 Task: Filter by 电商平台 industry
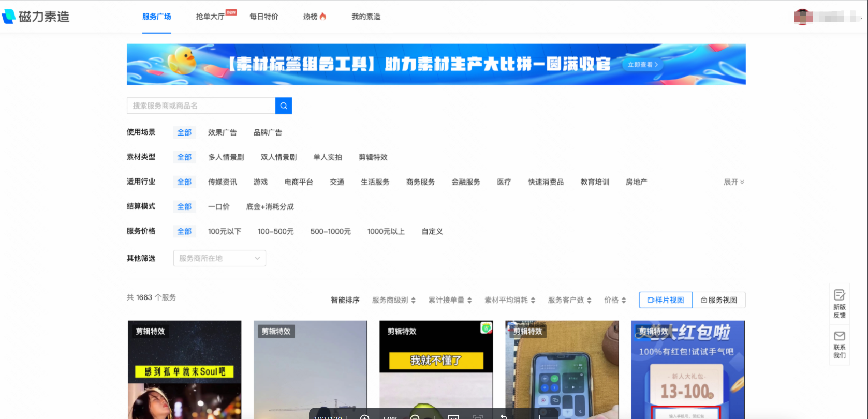click(x=299, y=182)
